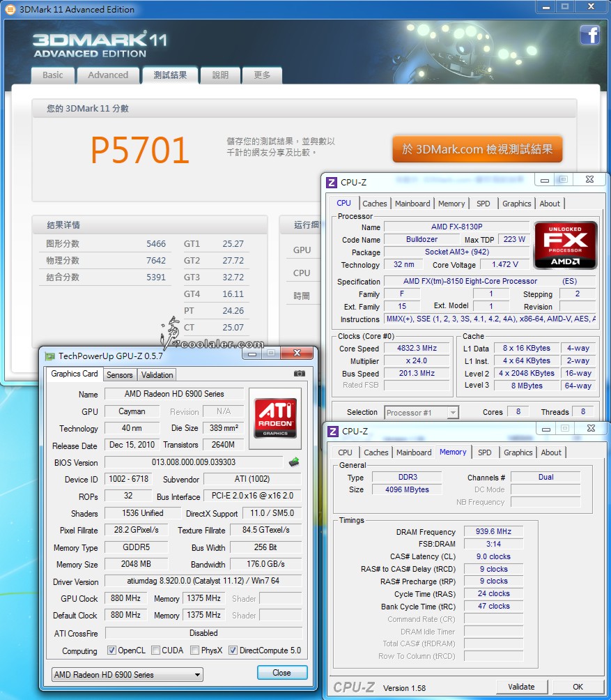Image resolution: width=611 pixels, height=700 pixels.
Task: Click the Code Name value Bulldozer
Action: [x=421, y=239]
